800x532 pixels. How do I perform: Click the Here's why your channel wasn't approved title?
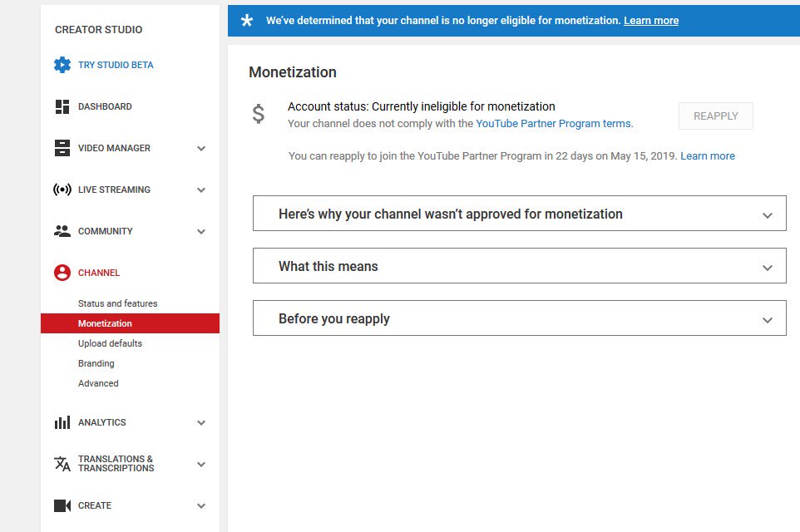click(450, 214)
